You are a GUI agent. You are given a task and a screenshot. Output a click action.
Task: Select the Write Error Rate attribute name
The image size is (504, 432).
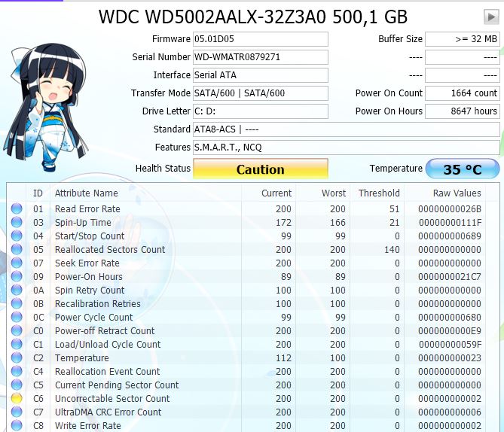coord(87,425)
